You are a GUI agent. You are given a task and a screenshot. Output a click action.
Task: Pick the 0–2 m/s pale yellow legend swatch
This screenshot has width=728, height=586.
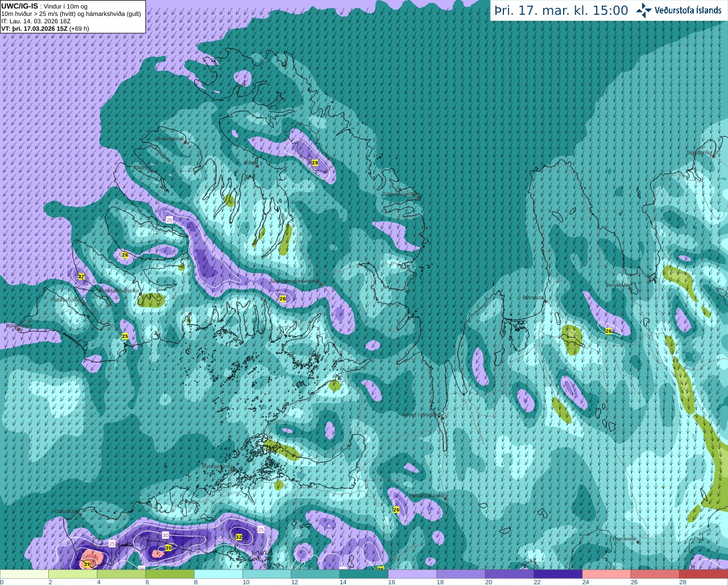point(24,574)
